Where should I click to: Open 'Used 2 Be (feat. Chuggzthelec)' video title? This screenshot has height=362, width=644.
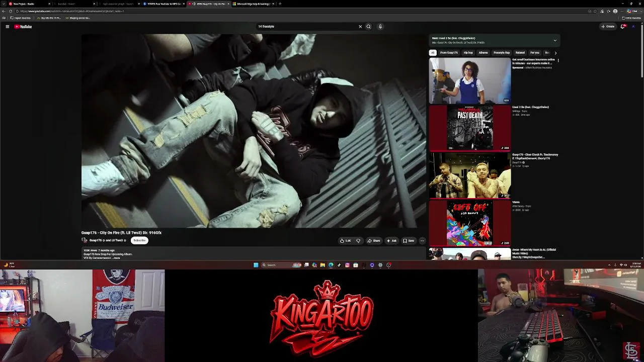click(x=530, y=107)
